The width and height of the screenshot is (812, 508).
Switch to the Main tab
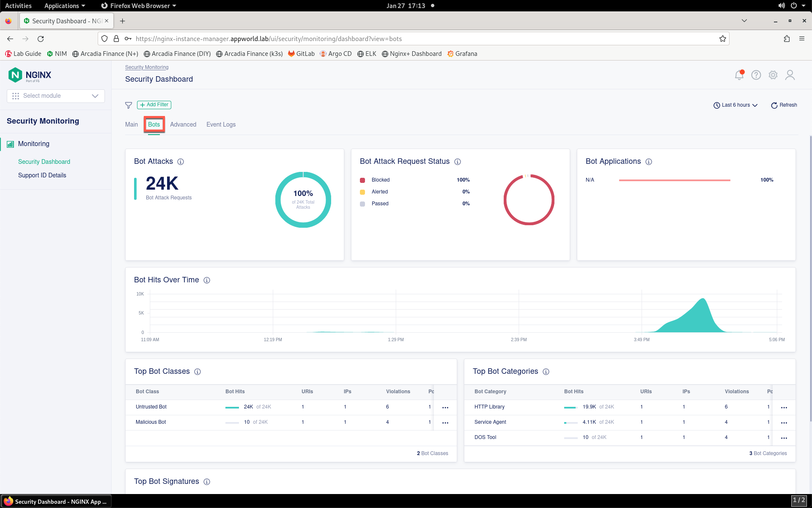tap(132, 124)
